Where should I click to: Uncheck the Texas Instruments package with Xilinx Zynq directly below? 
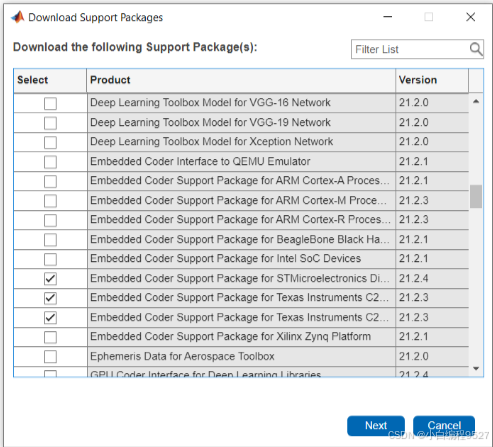tap(50, 318)
